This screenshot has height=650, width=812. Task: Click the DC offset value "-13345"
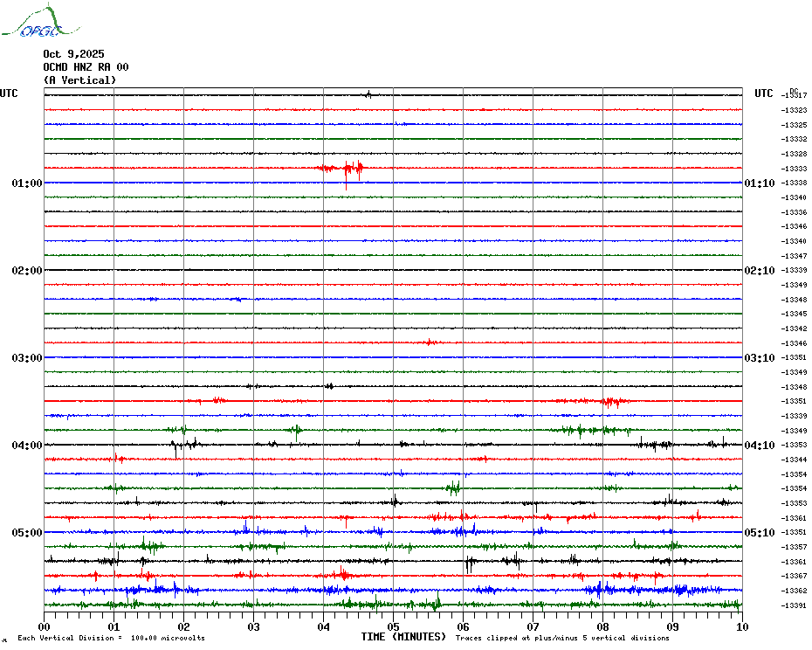coord(795,315)
